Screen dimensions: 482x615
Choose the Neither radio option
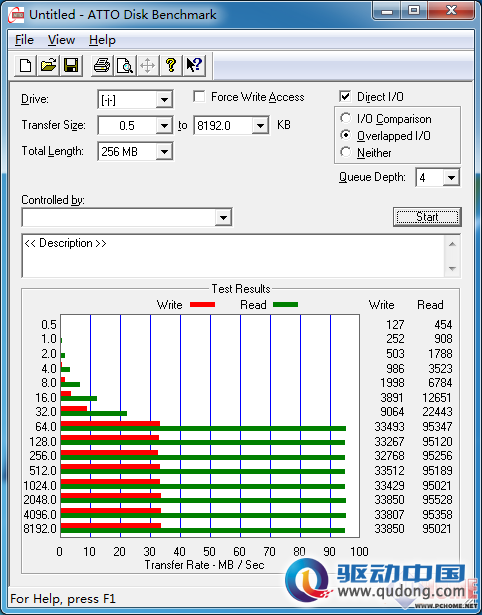coord(346,152)
